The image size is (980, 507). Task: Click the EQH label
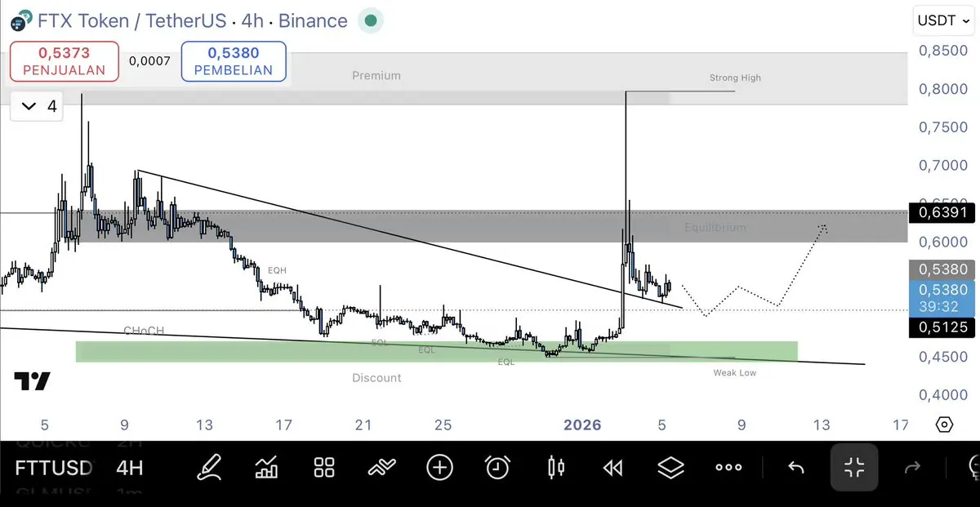278,269
